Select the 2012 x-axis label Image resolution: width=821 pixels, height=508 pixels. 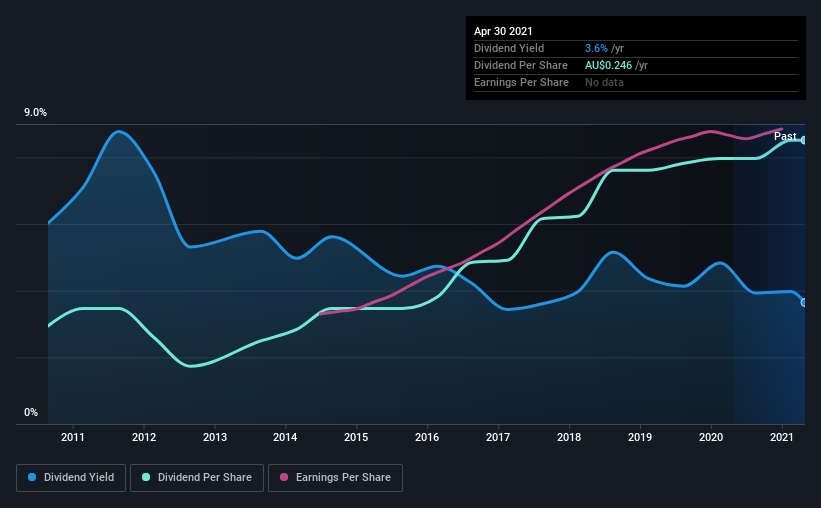pyautogui.click(x=144, y=437)
